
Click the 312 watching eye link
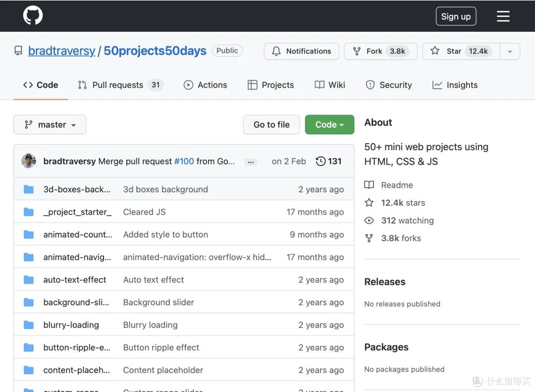pos(399,221)
